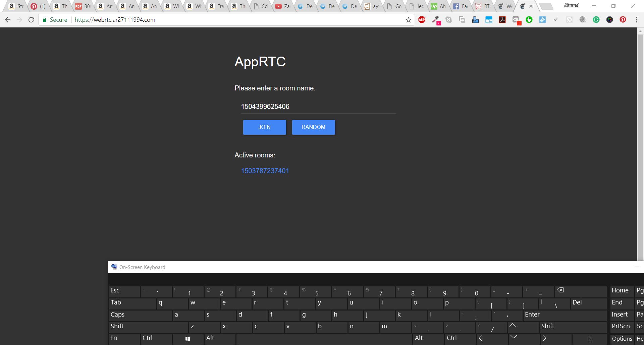Click the left arrow key on keyboard
The width and height of the screenshot is (644, 345).
pos(492,339)
